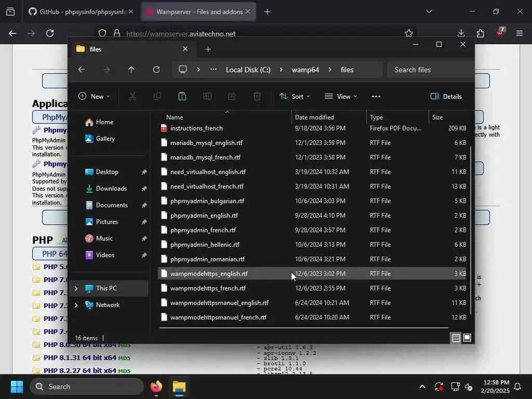This screenshot has height=399, width=532.
Task: Select the Wampserver Files and addons tab
Action: pyautogui.click(x=199, y=12)
